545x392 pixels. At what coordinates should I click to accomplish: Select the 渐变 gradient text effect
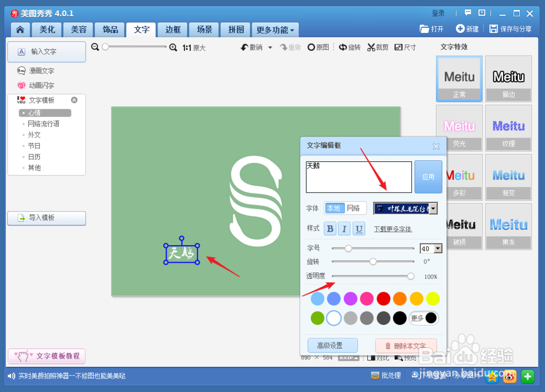coord(508,177)
